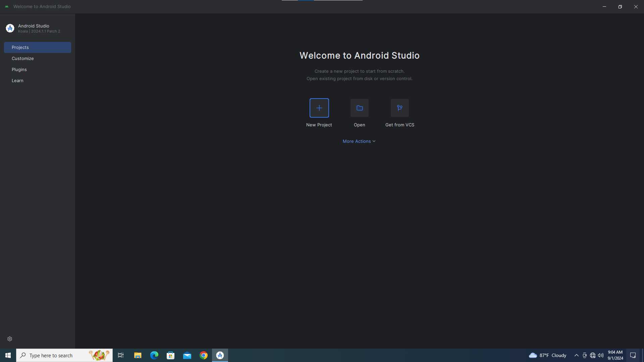The height and width of the screenshot is (362, 644).
Task: Open File Explorer from the taskbar
Action: point(138,355)
